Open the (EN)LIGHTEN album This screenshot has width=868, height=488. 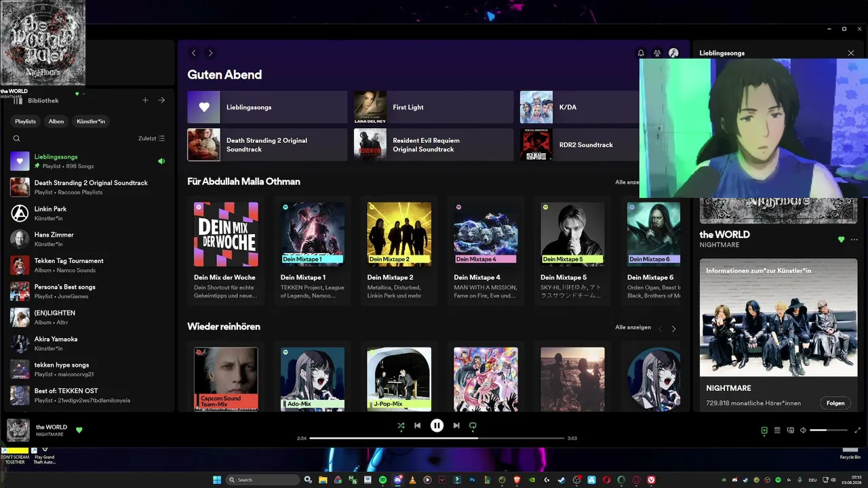[x=87, y=317]
